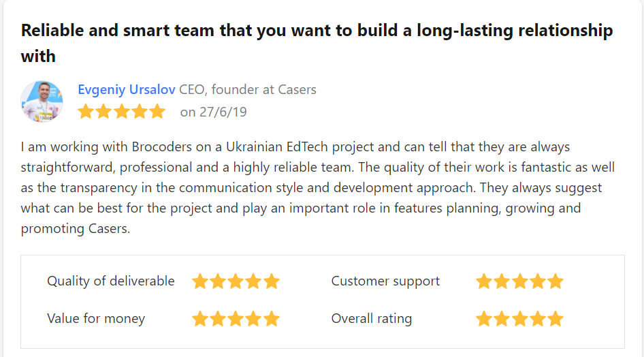
Task: Click the 'Value for money' label
Action: 96,318
